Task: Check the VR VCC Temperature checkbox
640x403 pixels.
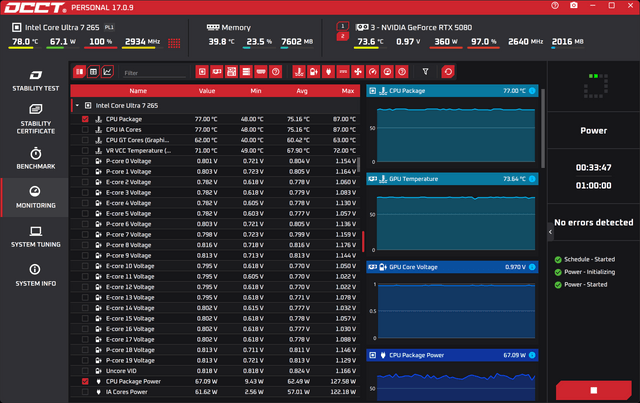Action: (x=85, y=151)
